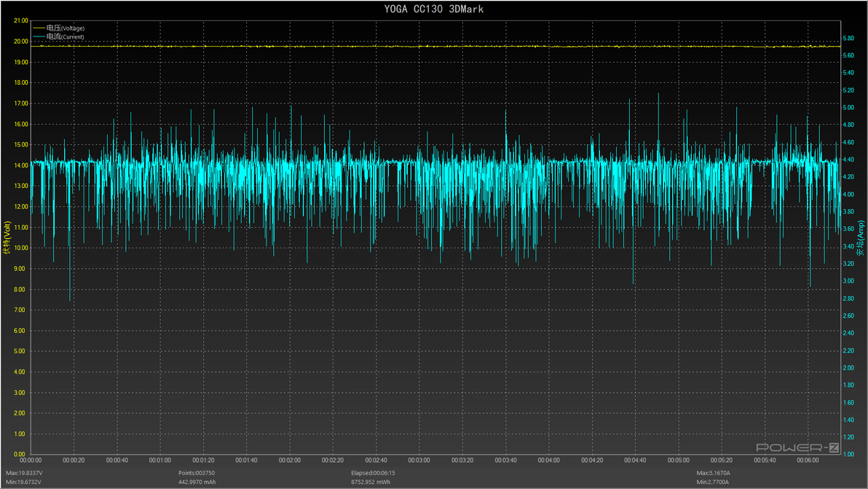Click the "Max:19.8337V" status value
The height and width of the screenshot is (489, 868).
[24, 473]
